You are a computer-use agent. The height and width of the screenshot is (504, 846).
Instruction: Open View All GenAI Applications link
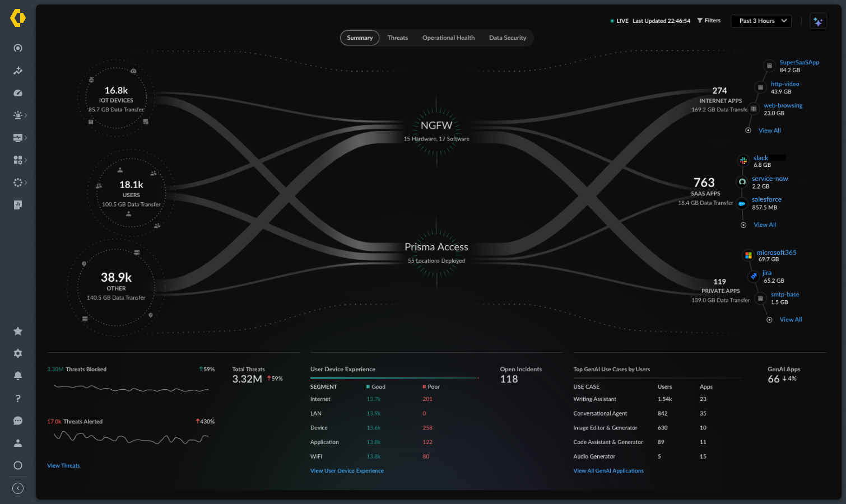point(608,471)
